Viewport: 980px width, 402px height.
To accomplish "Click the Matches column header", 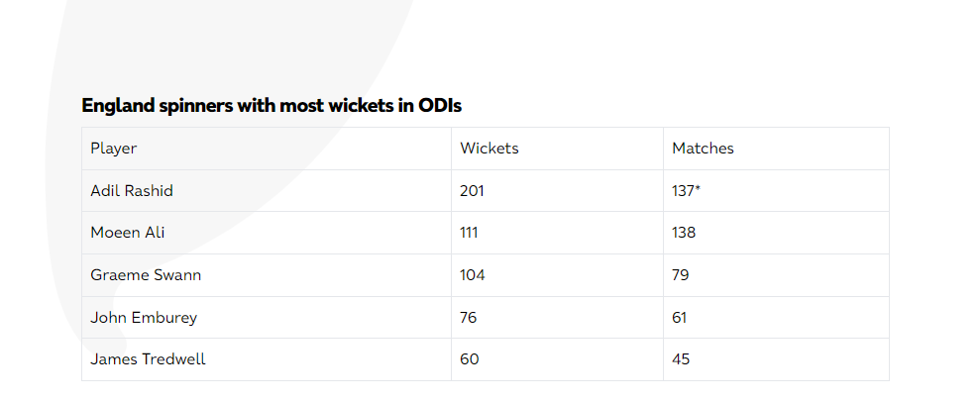I will (x=703, y=149).
